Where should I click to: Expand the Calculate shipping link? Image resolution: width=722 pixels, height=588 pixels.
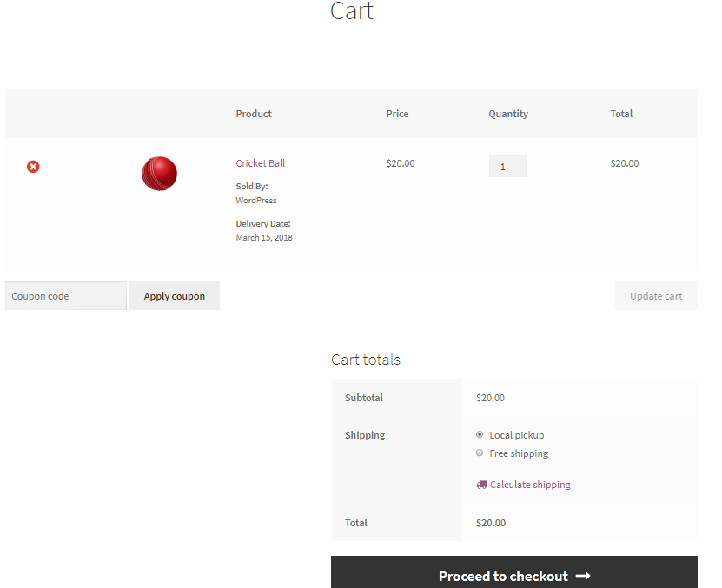pyautogui.click(x=529, y=485)
